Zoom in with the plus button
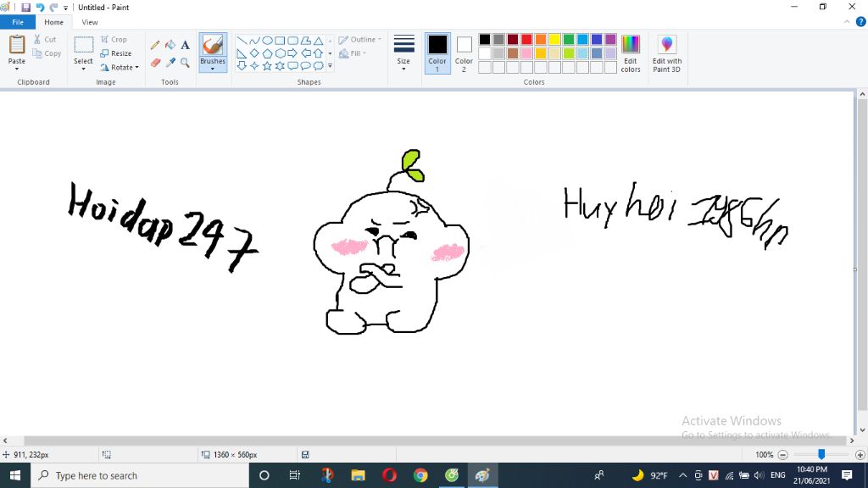The height and width of the screenshot is (488, 868). pos(860,455)
